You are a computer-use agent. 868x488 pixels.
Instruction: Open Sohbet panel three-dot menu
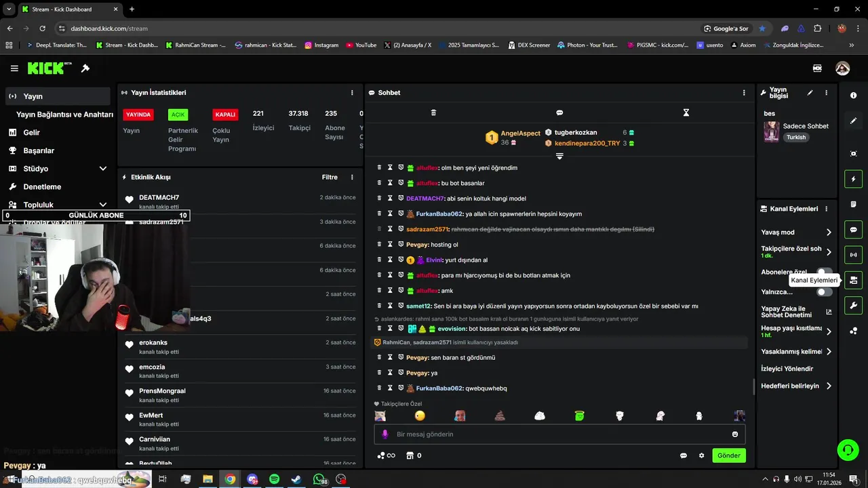point(744,93)
